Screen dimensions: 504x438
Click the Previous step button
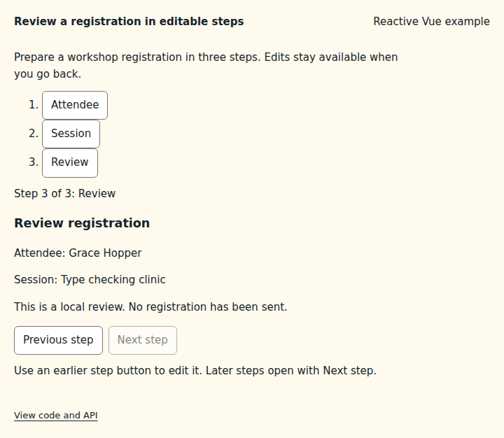[59, 340]
